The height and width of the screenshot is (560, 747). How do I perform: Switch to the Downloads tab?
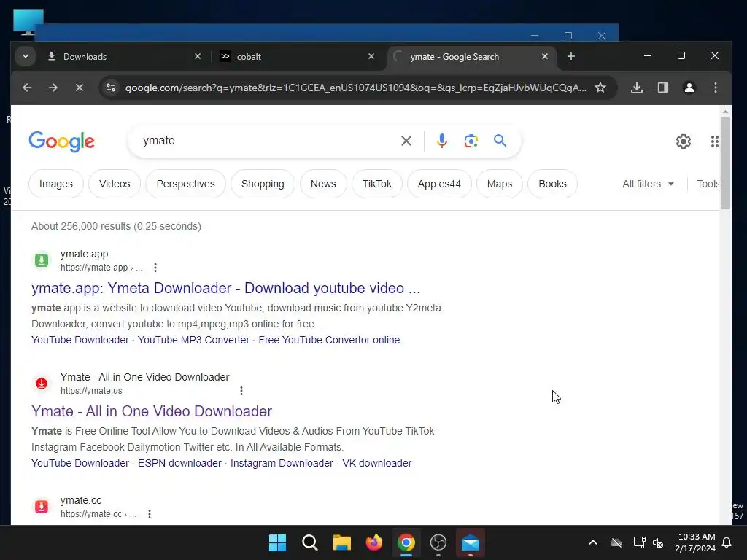click(124, 57)
